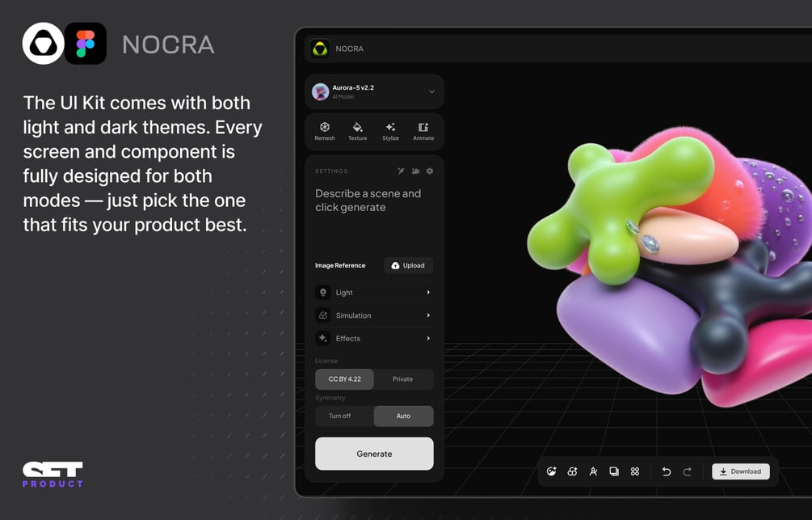Screen dimensions: 812x520
Task: Click the magic wand icon in Settings header
Action: coord(401,171)
